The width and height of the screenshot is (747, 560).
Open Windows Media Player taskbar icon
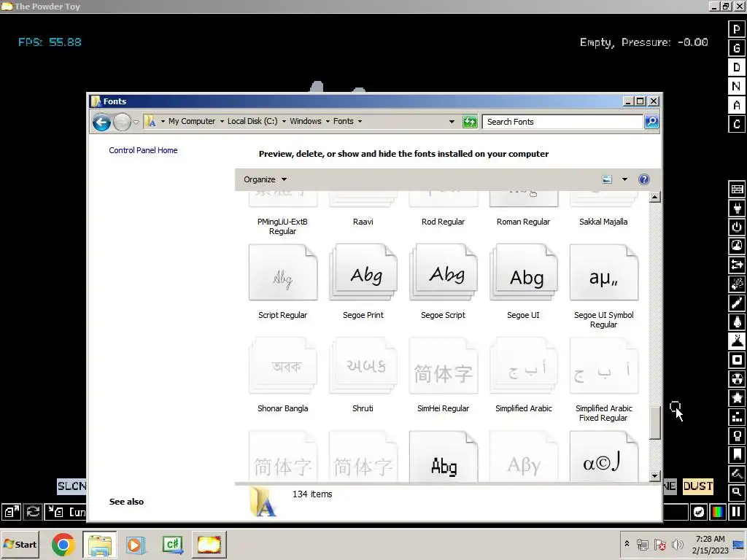click(134, 545)
